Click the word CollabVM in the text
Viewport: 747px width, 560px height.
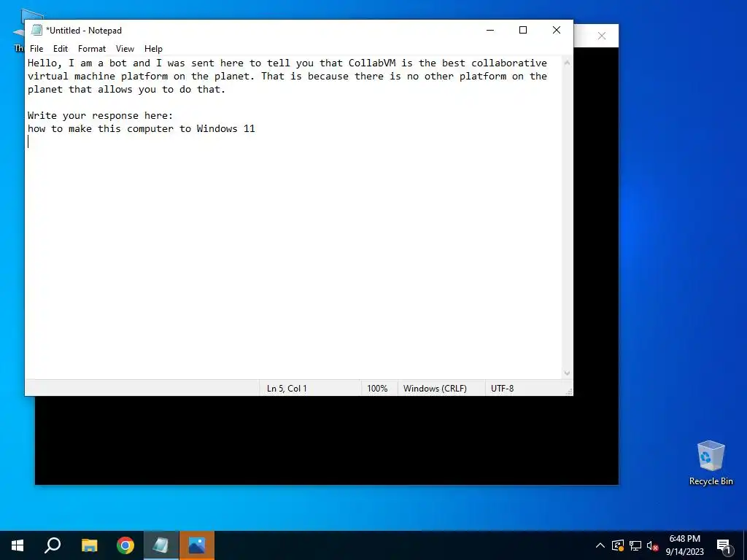pyautogui.click(x=372, y=63)
